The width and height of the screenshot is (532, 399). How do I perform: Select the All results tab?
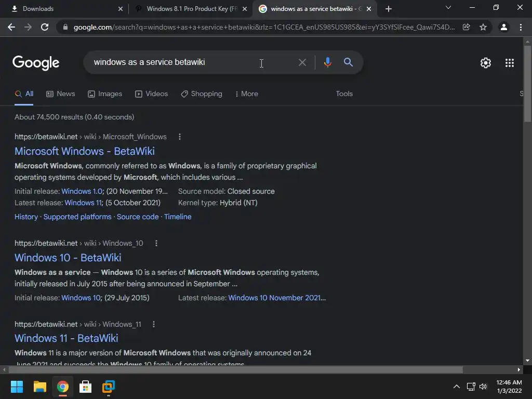[24, 94]
